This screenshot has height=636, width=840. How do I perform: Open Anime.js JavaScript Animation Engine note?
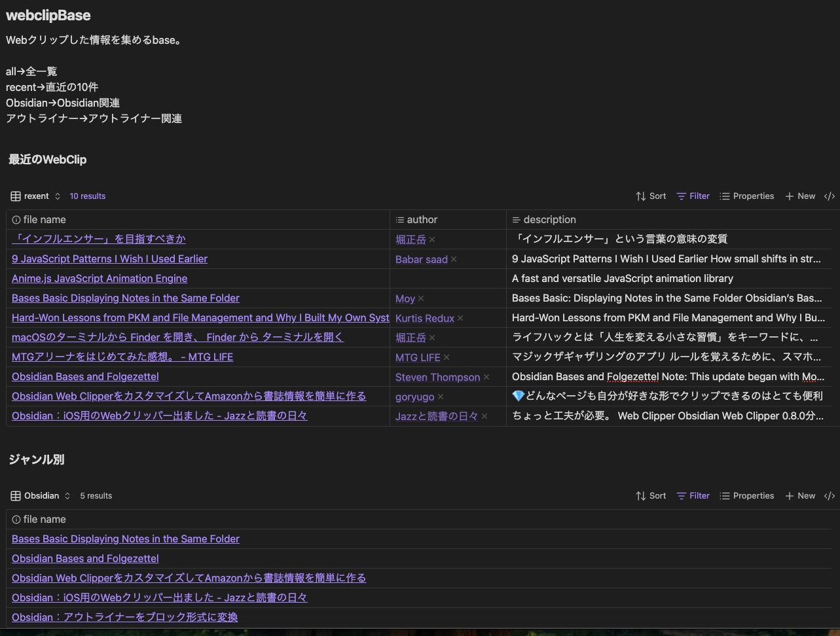pos(100,279)
